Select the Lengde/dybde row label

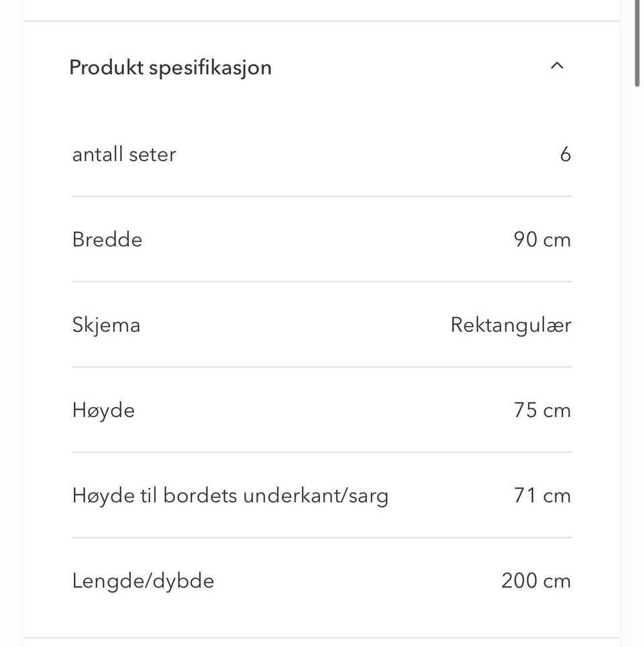(x=144, y=581)
